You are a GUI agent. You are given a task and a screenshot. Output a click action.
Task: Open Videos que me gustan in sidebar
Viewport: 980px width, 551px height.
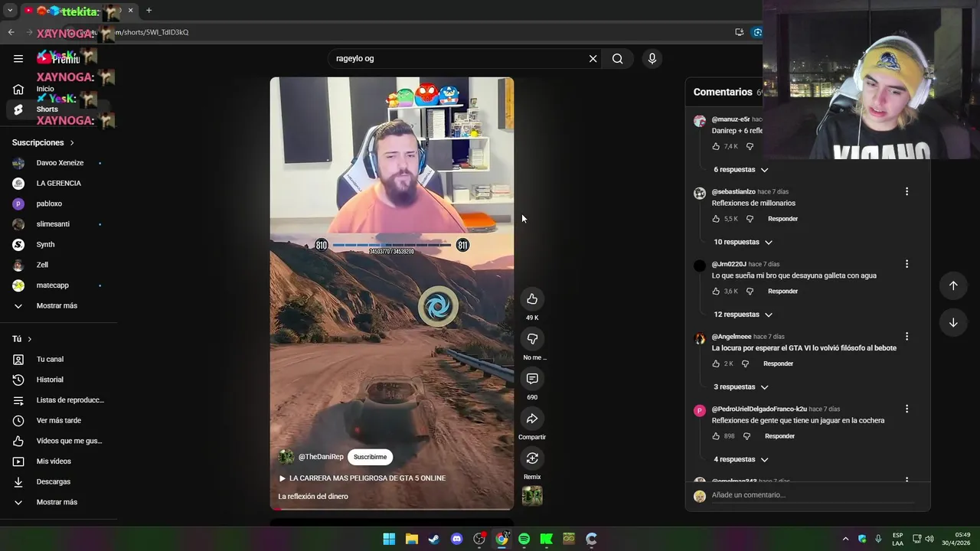[x=58, y=441]
